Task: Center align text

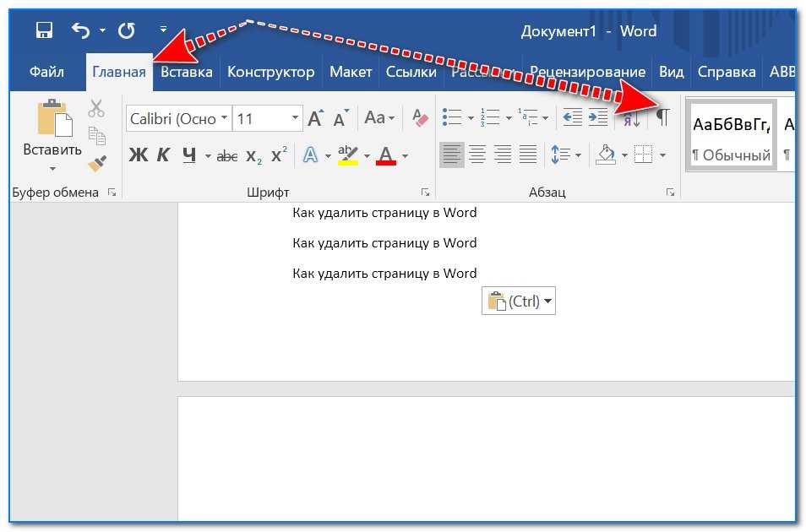Action: point(477,155)
